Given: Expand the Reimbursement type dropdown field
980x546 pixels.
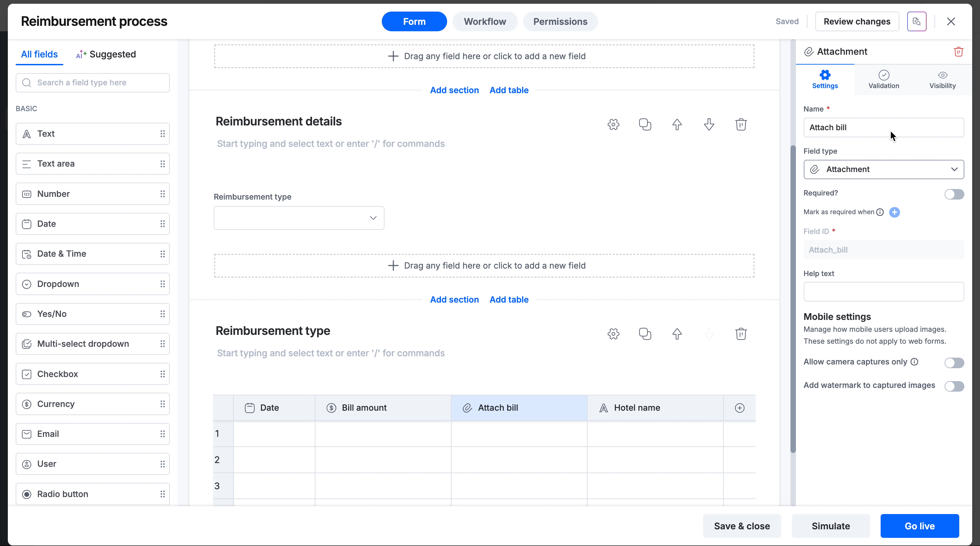Looking at the screenshot, I should (x=299, y=218).
